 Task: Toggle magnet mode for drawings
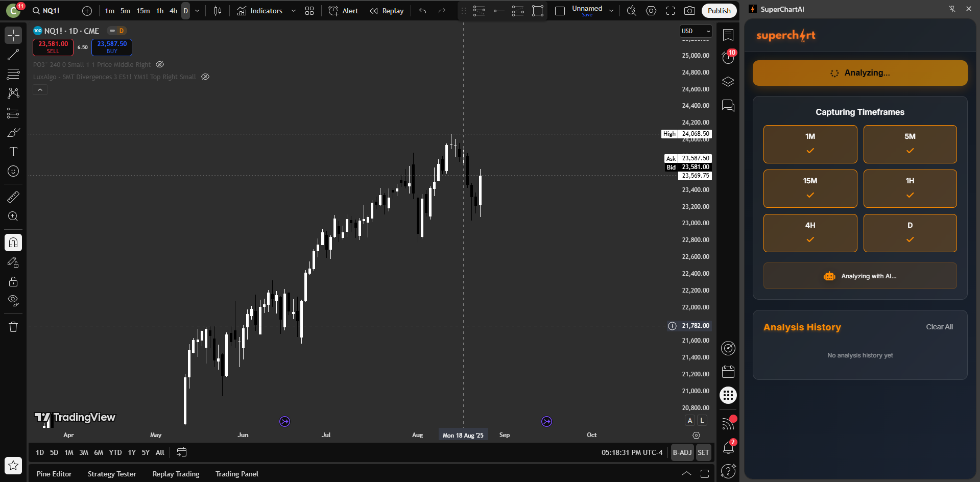coord(13,243)
